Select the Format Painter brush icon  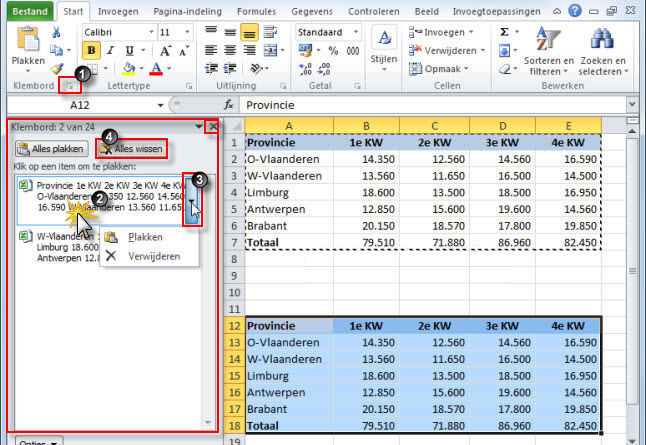[x=57, y=68]
